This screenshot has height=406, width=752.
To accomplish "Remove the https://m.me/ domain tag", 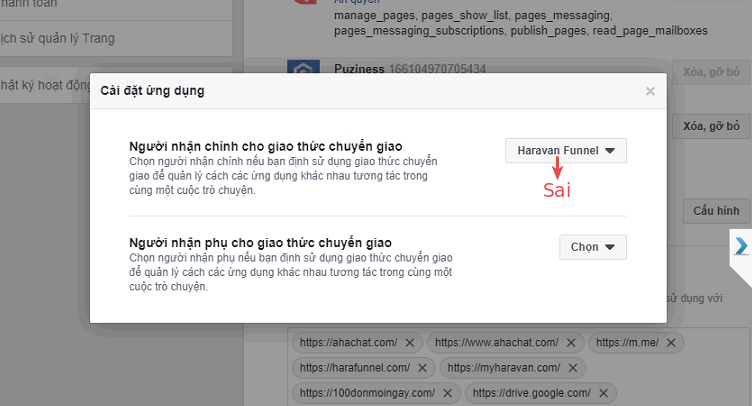I will coord(671,343).
